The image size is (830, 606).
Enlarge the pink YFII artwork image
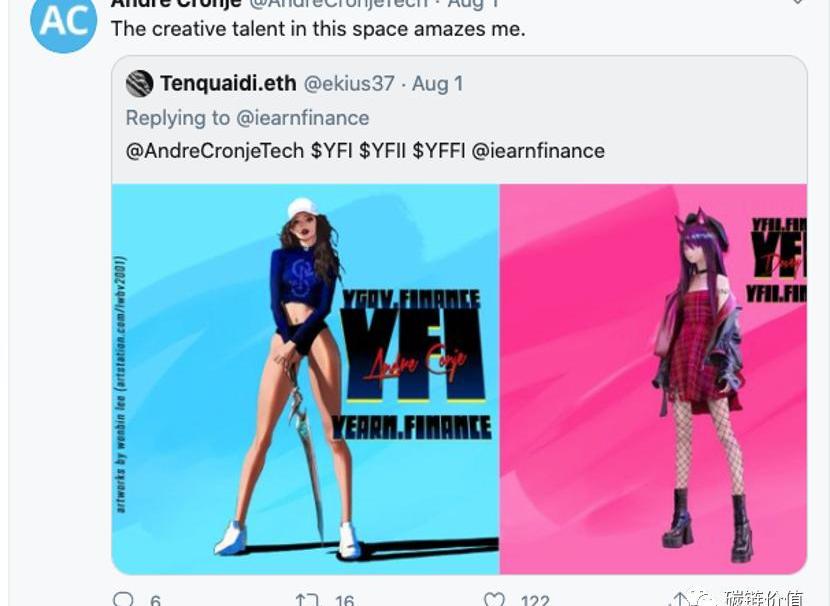(x=653, y=378)
